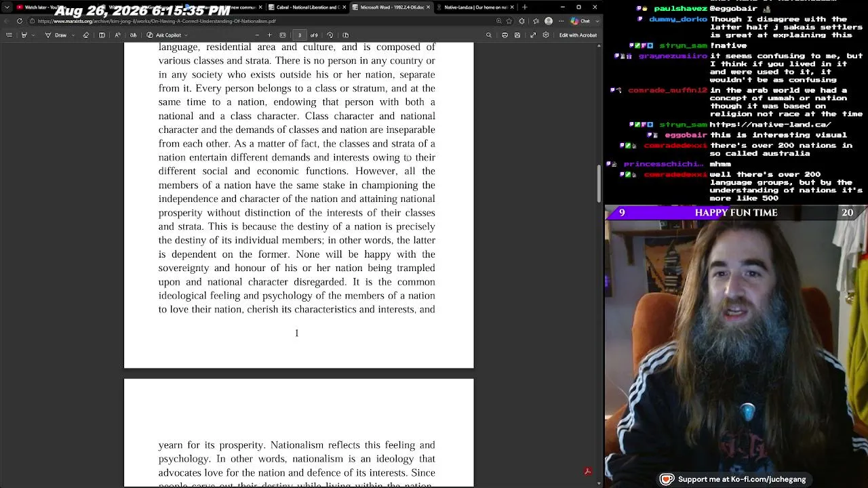Switch to the Native-Land.ca tab
The image size is (868, 488).
[x=475, y=7]
